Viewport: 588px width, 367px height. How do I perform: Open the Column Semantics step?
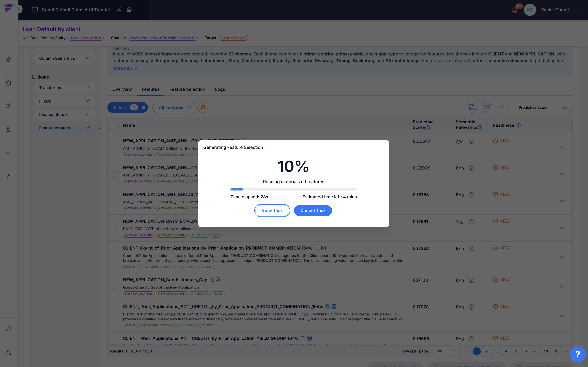pyautogui.click(x=65, y=58)
